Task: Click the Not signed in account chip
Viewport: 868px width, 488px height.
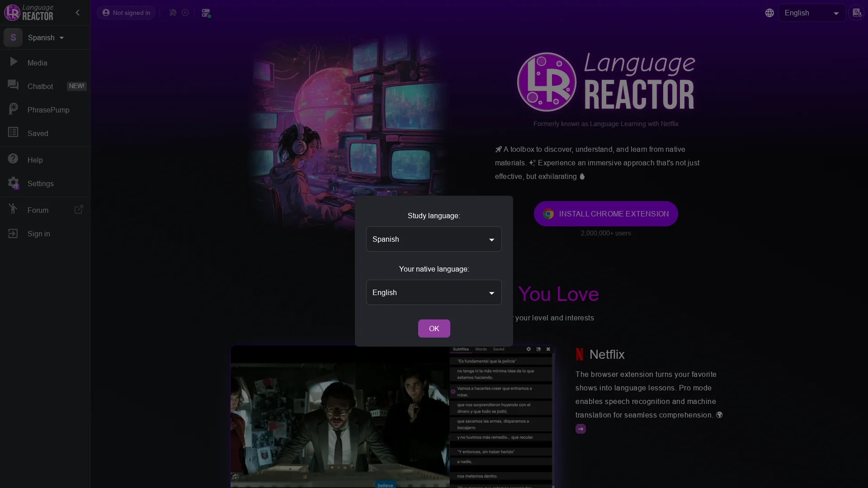Action: 126,13
